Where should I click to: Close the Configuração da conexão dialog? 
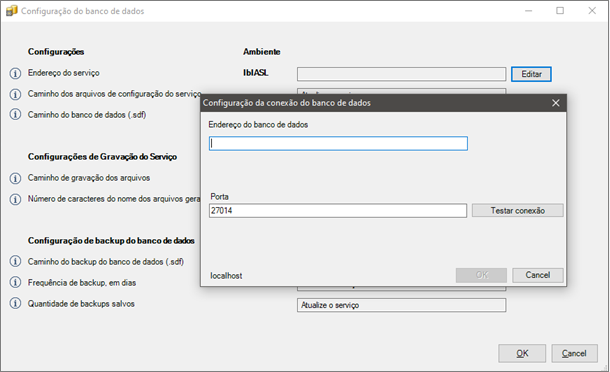click(x=556, y=103)
